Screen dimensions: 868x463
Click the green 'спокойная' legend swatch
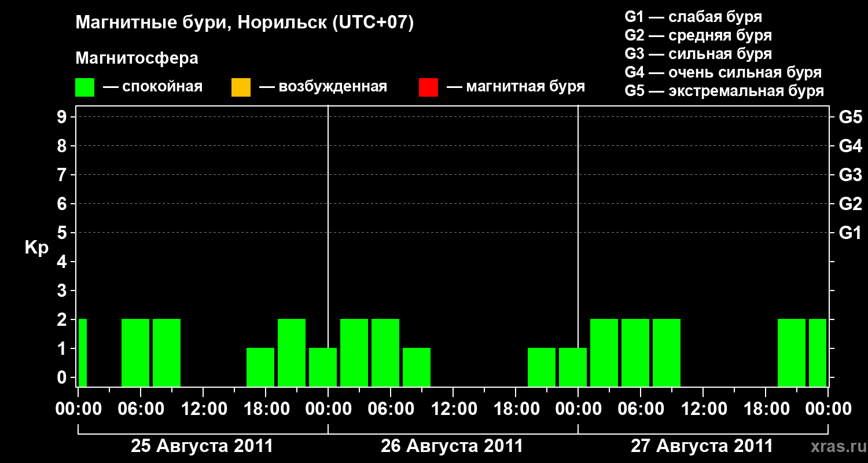coord(85,87)
